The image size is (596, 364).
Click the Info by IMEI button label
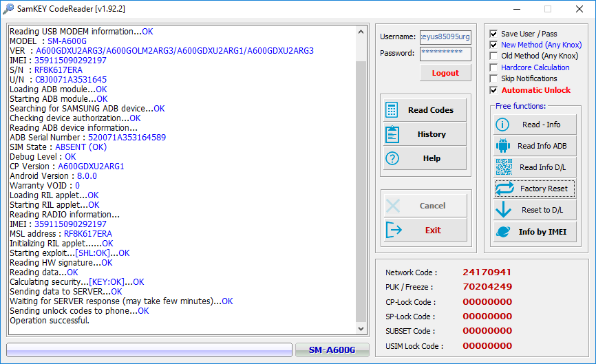click(x=542, y=232)
